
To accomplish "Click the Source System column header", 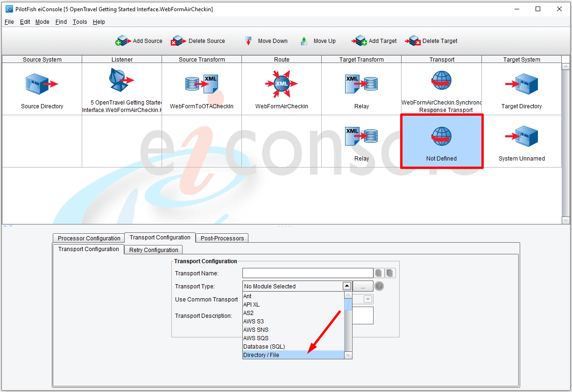I will [42, 59].
